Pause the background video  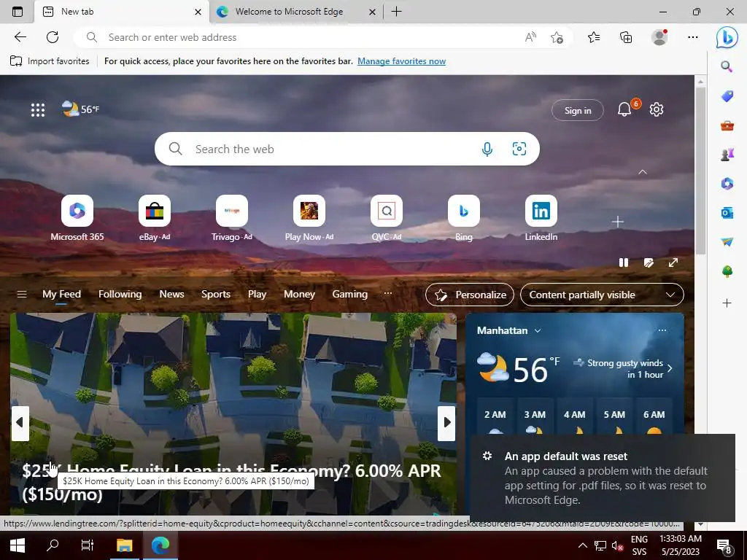click(x=624, y=262)
